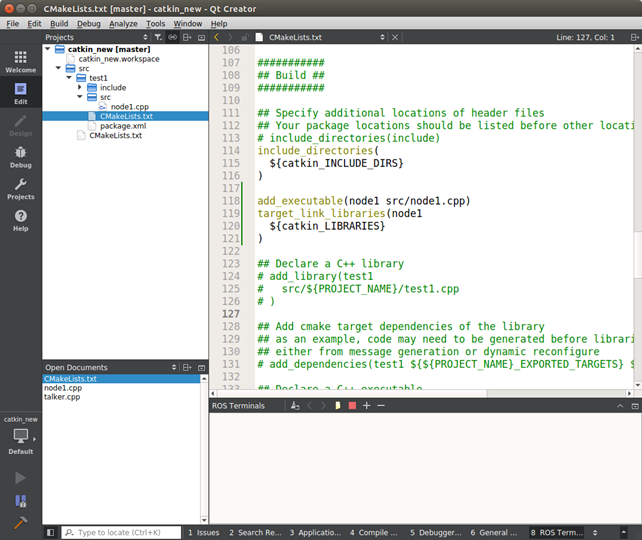Screen dimensions: 642x540
Task: Split the Open Documents panel
Action: point(187,367)
